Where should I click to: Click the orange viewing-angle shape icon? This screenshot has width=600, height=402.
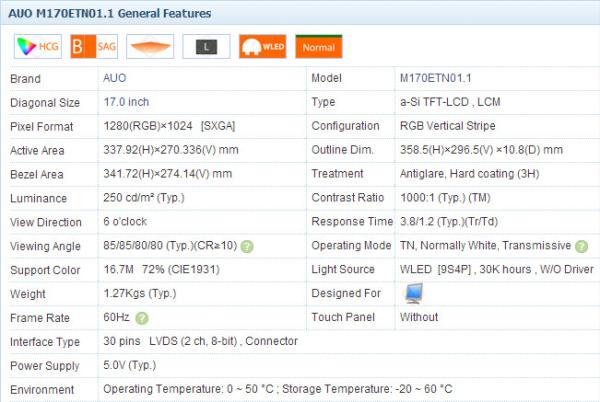coord(150,46)
